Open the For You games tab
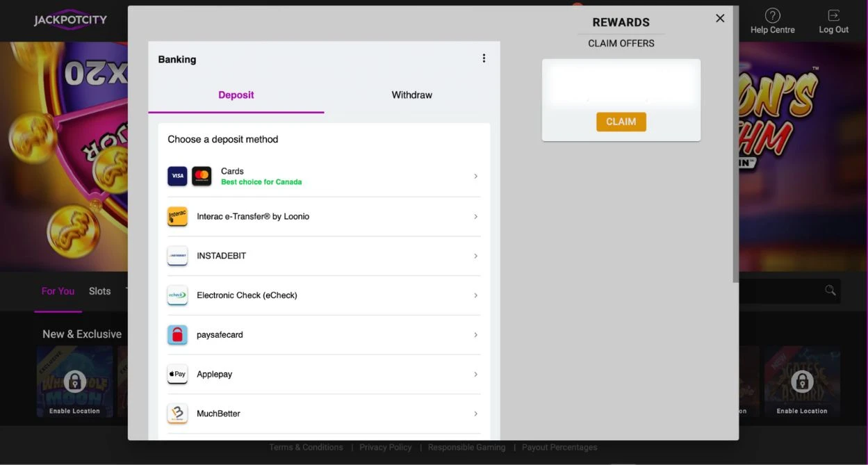The image size is (868, 465). 58,291
